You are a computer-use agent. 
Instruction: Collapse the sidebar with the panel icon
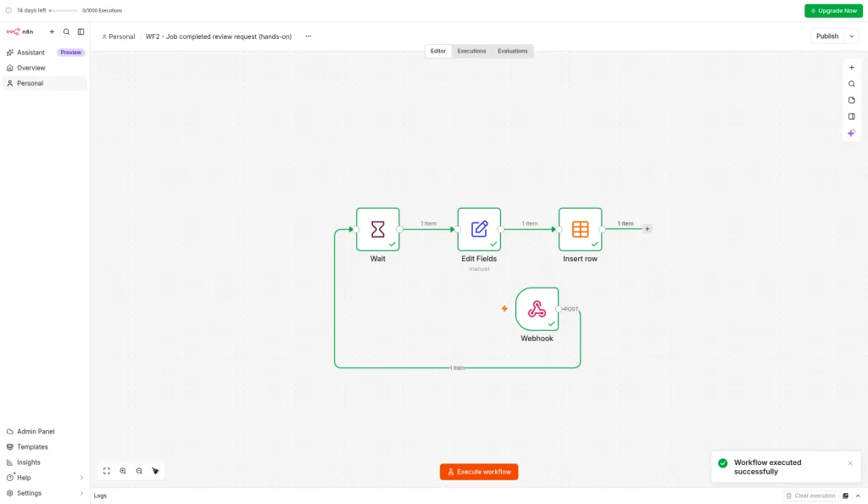(x=81, y=32)
